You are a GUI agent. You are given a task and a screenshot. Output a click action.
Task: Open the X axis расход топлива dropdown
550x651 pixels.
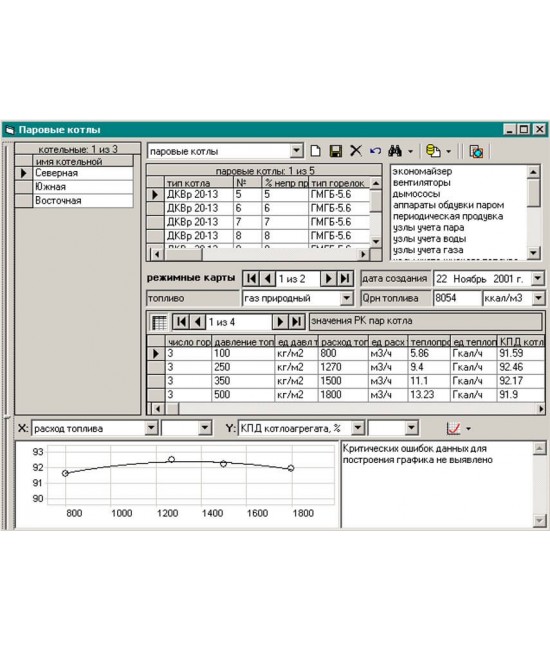(152, 428)
